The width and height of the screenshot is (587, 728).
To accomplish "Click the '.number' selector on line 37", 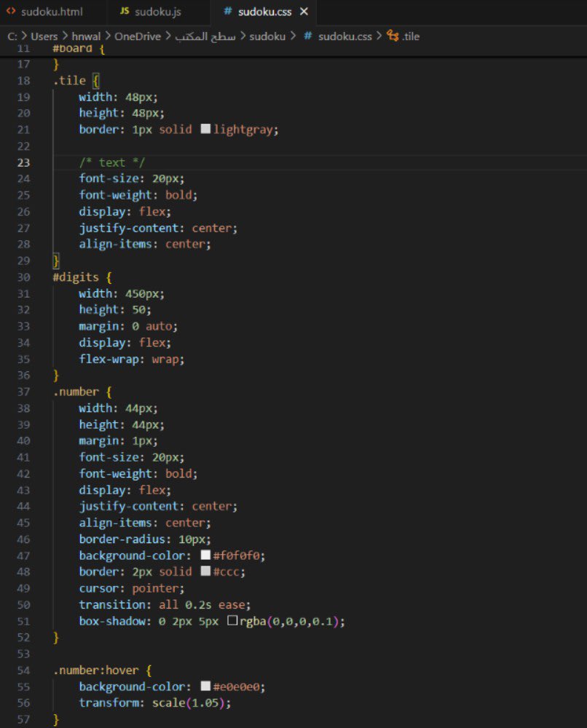I will click(x=76, y=392).
